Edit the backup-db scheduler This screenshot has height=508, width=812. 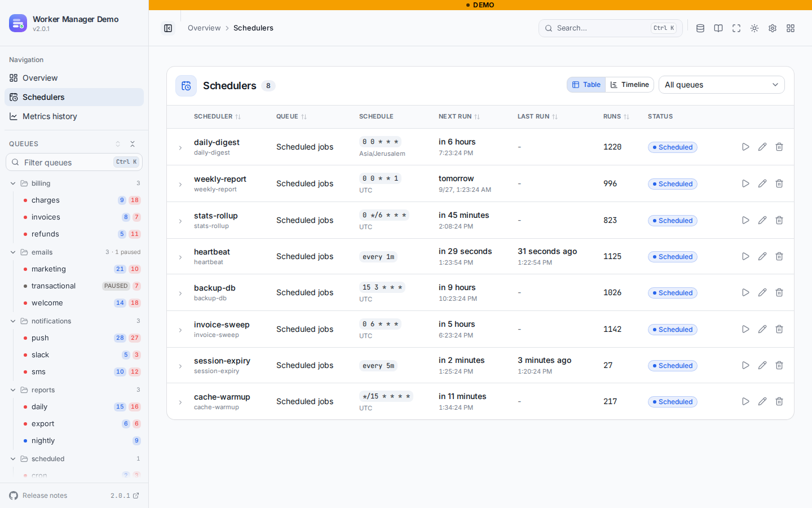click(x=762, y=292)
